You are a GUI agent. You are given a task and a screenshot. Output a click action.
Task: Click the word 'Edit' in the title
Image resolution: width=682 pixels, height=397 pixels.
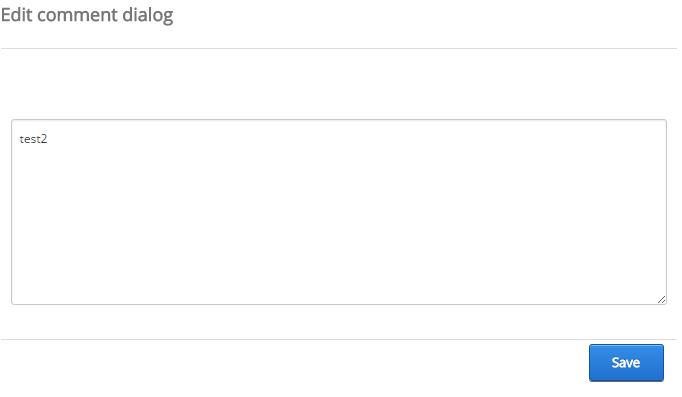pyautogui.click(x=17, y=15)
